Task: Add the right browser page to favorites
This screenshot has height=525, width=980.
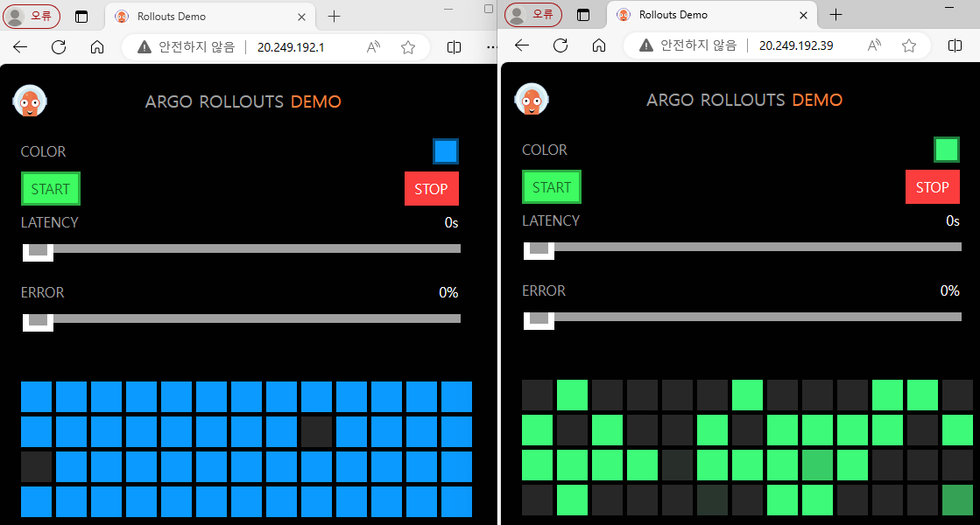Action: coord(909,45)
